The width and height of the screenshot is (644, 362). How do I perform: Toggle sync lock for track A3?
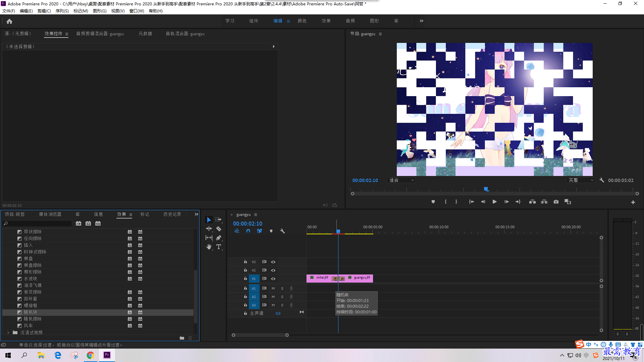pyautogui.click(x=264, y=305)
